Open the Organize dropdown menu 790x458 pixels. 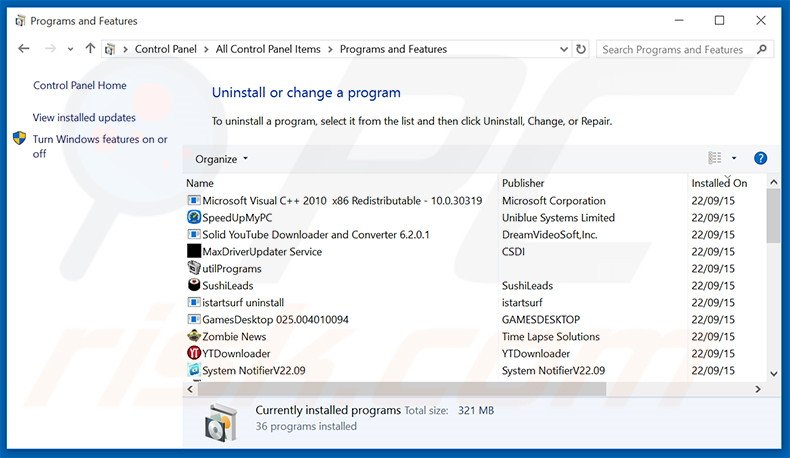(x=222, y=159)
